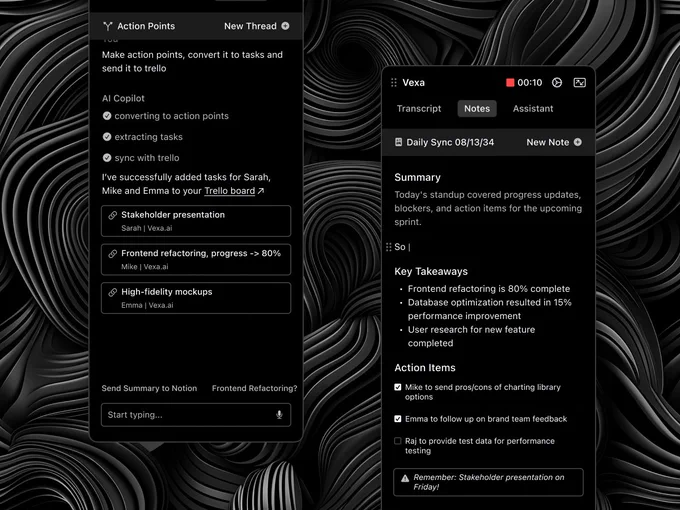
Task: Click the circular timer icon in Vexa header
Action: 557,82
